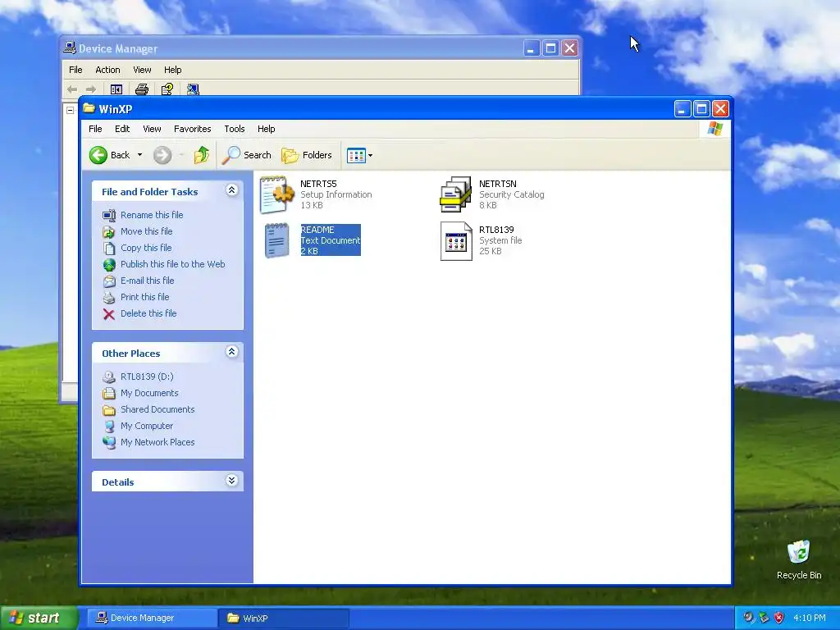Click the WinXP taskbar button
Screen dimensions: 840x630
click(284, 619)
